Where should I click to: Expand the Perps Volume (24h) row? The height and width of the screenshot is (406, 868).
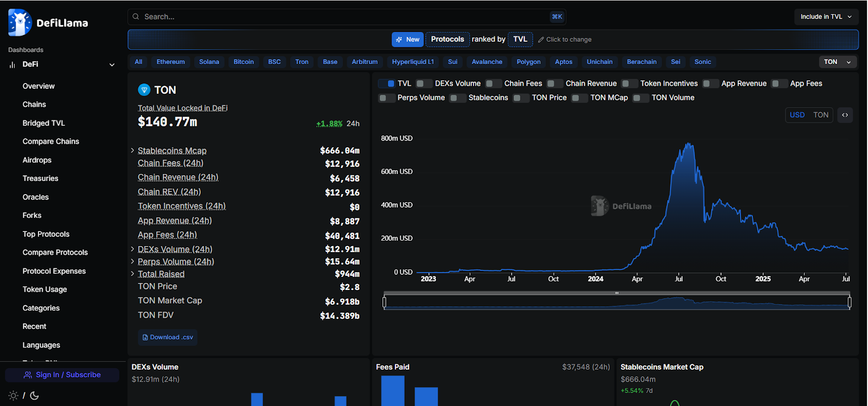(132, 261)
